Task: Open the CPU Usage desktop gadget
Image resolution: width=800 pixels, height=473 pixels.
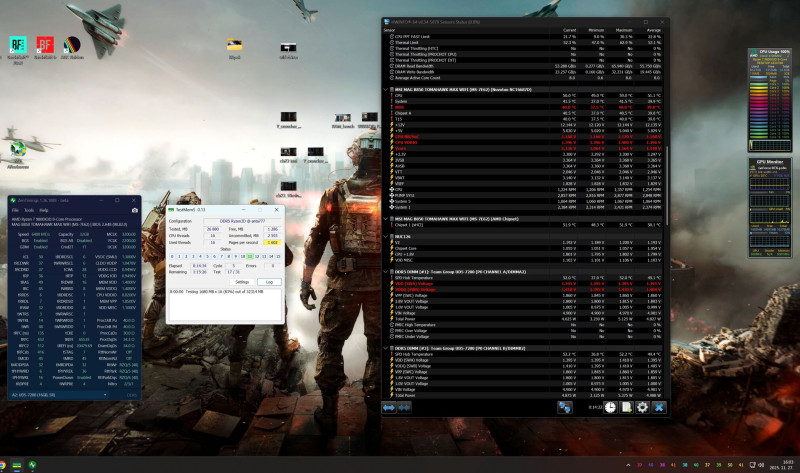Action: [770, 101]
